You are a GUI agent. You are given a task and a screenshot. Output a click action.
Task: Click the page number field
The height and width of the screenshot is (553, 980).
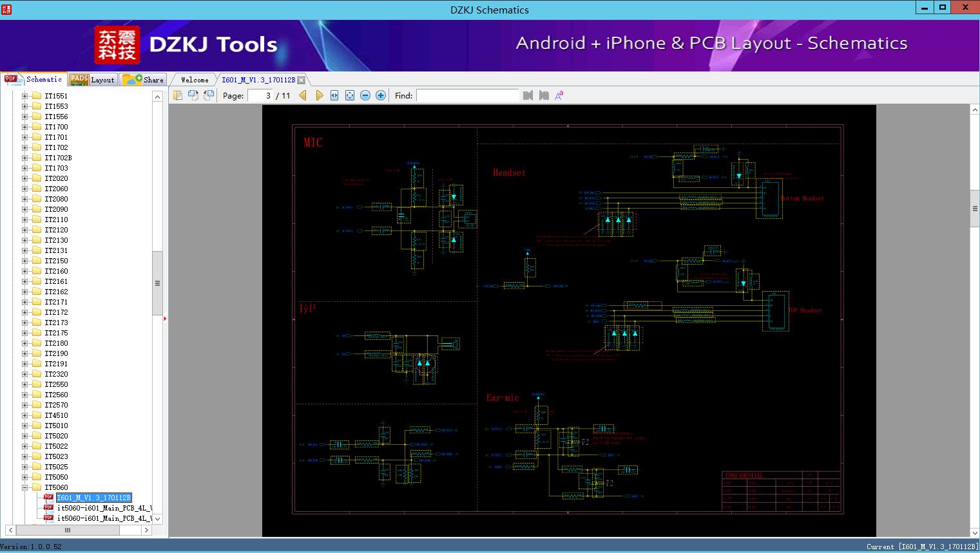click(260, 95)
